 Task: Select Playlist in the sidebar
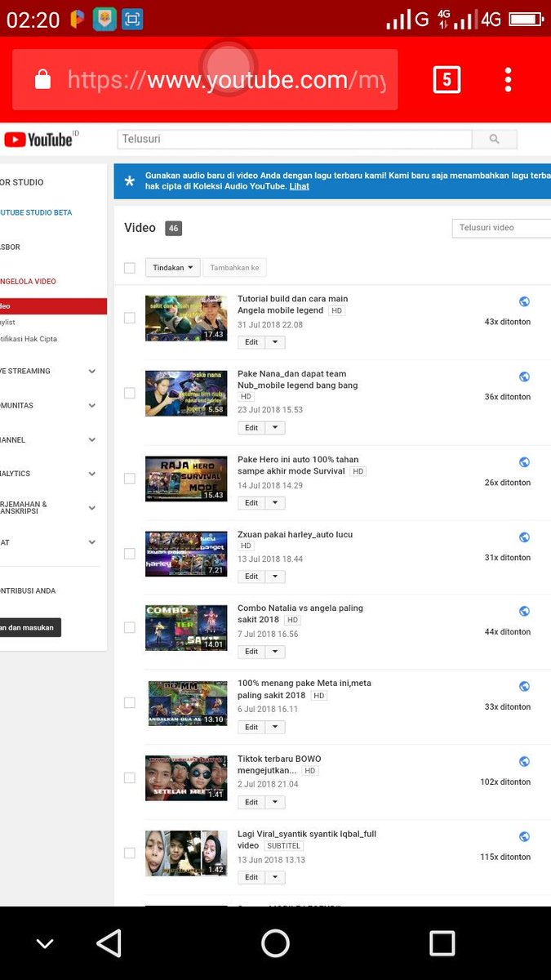click(x=8, y=323)
